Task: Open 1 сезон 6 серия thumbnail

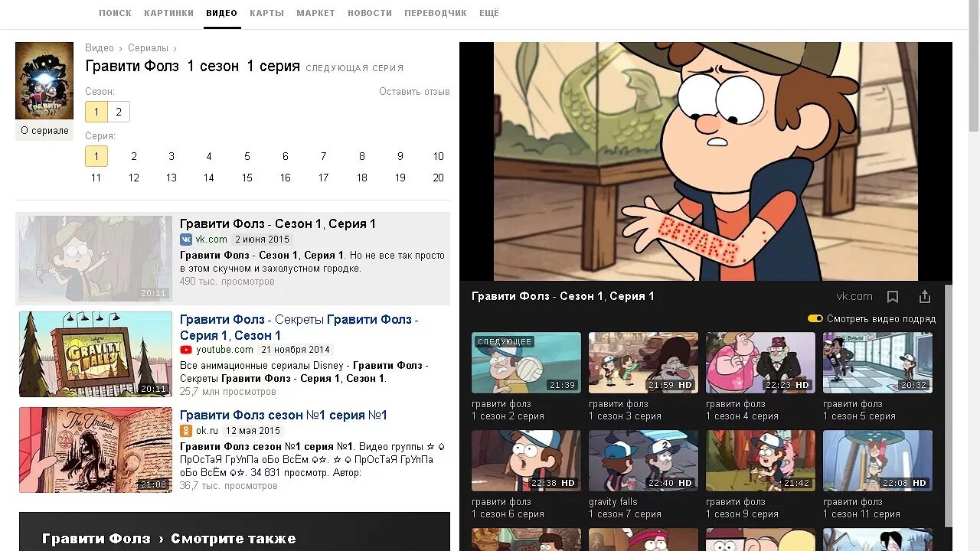Action: 526,461
